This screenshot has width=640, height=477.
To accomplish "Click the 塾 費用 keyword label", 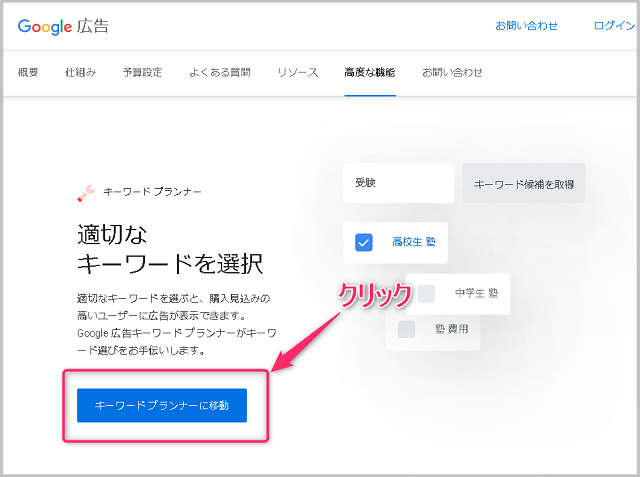I will (452, 329).
